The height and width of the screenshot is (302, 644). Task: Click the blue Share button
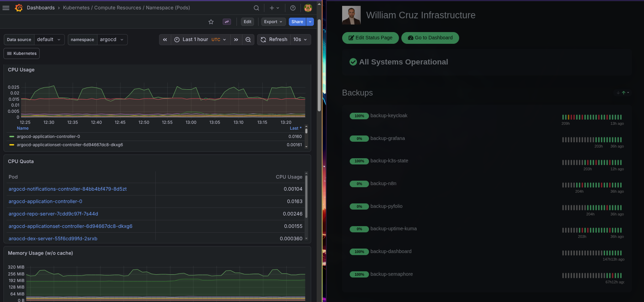[x=297, y=22]
